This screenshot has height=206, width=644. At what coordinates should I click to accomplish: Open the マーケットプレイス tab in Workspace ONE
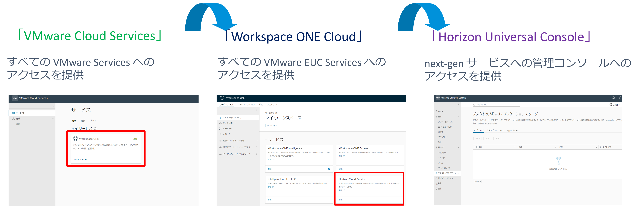[246, 104]
